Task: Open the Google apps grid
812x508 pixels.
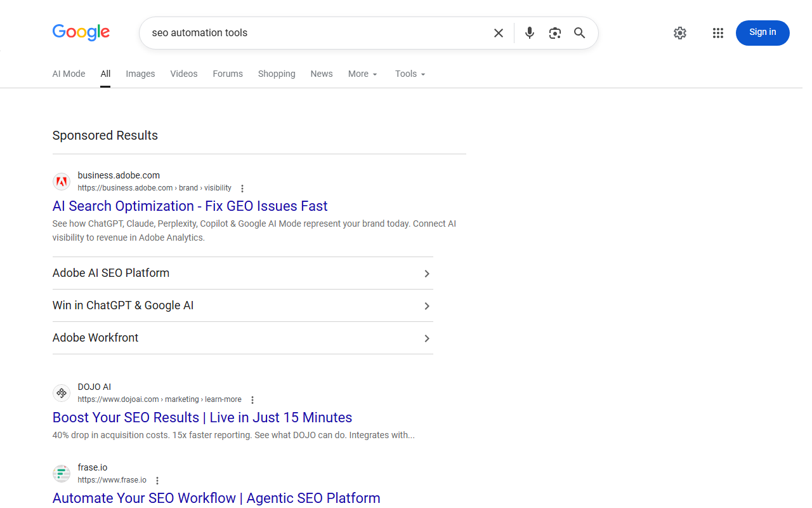Action: pyautogui.click(x=718, y=33)
